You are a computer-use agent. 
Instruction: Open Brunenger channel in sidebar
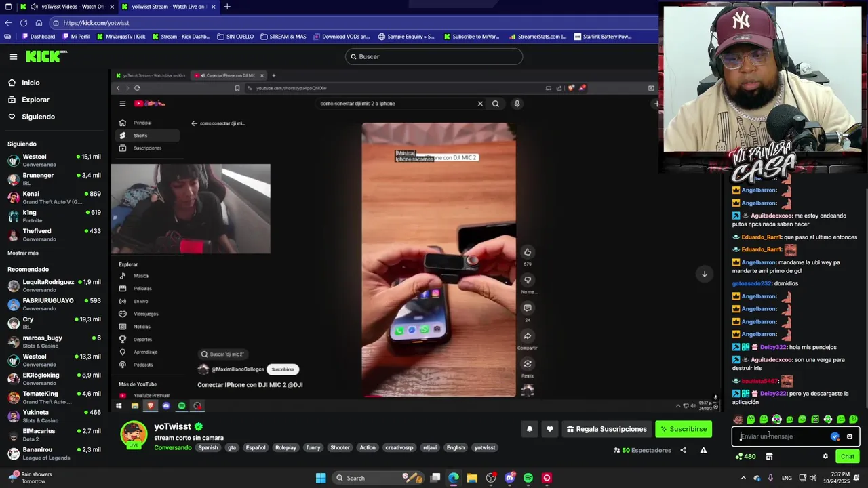point(54,179)
